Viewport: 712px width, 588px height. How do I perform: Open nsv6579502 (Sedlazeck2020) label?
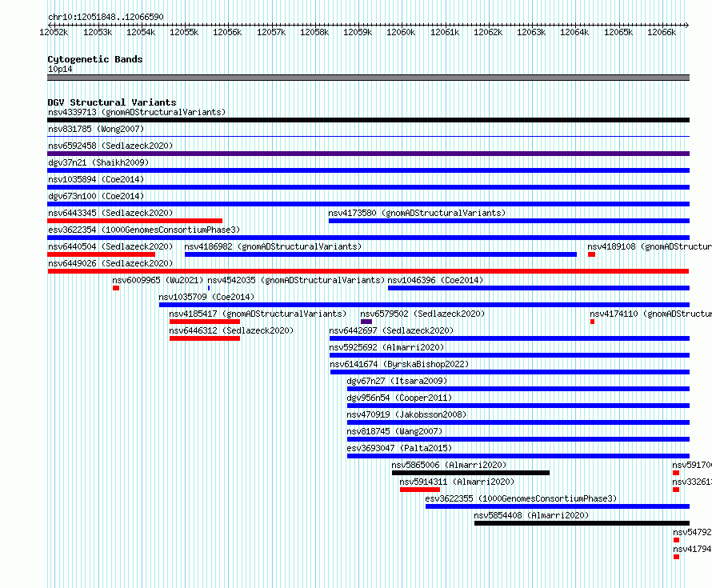tap(422, 314)
